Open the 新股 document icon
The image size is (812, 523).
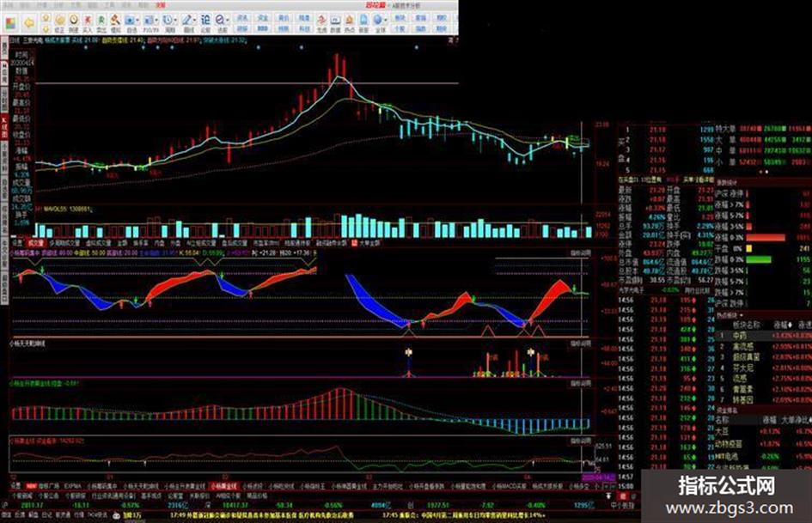point(363,24)
